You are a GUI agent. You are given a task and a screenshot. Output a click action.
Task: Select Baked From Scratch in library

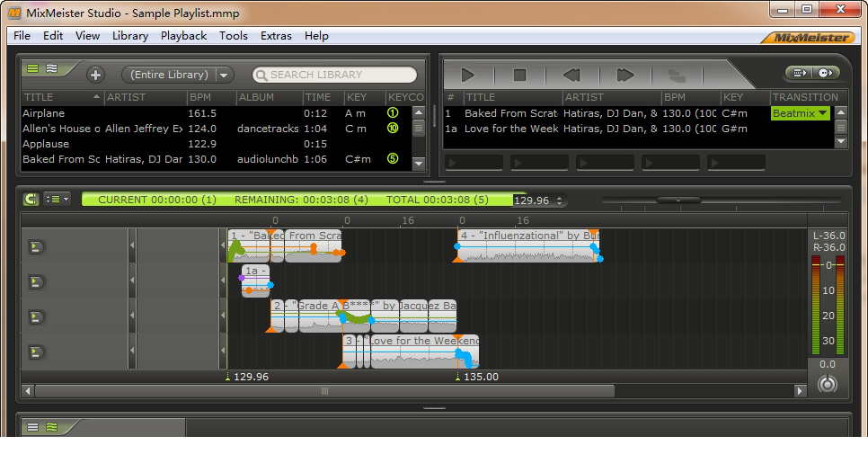tap(216, 159)
